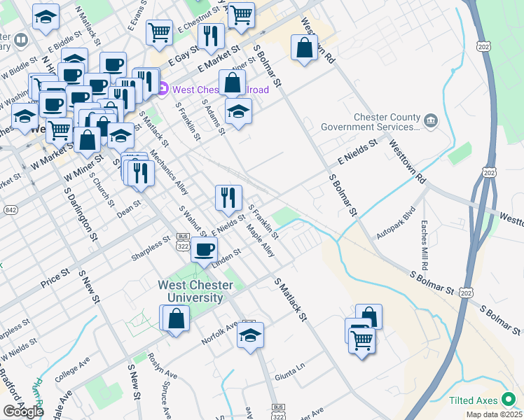Open the grocery cart marker near W Market St

[x=59, y=132]
